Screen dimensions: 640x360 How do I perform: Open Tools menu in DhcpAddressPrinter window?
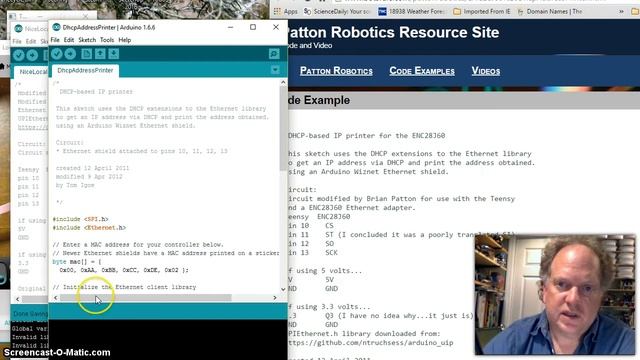tap(107, 40)
